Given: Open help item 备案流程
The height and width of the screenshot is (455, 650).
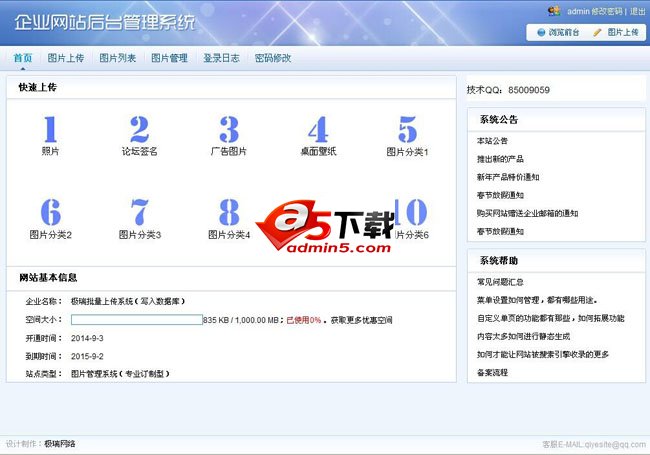Looking at the screenshot, I should coord(492,373).
